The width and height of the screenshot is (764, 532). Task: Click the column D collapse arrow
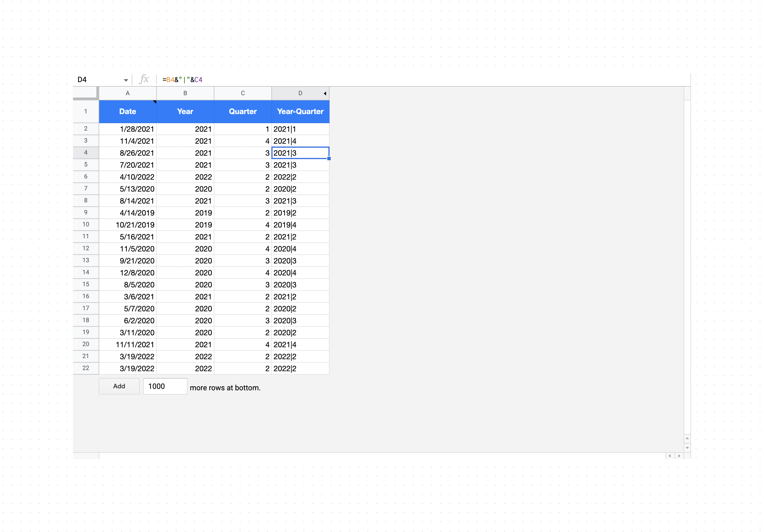(325, 94)
